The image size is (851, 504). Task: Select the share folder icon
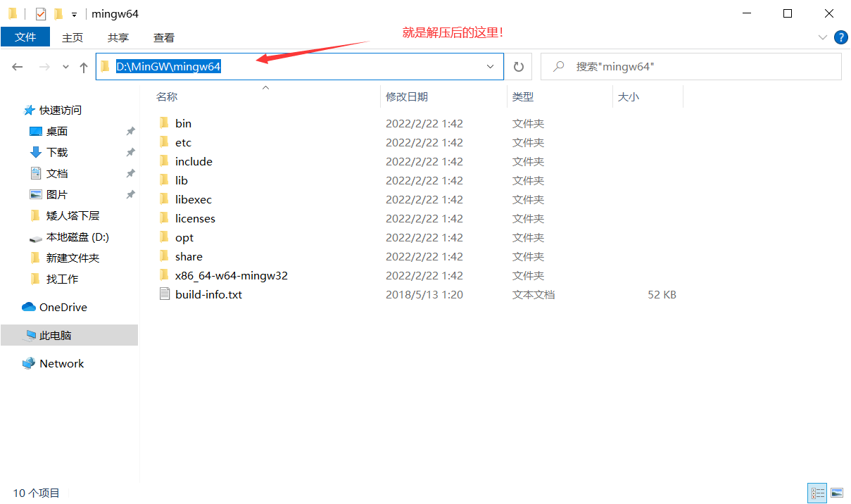point(164,256)
